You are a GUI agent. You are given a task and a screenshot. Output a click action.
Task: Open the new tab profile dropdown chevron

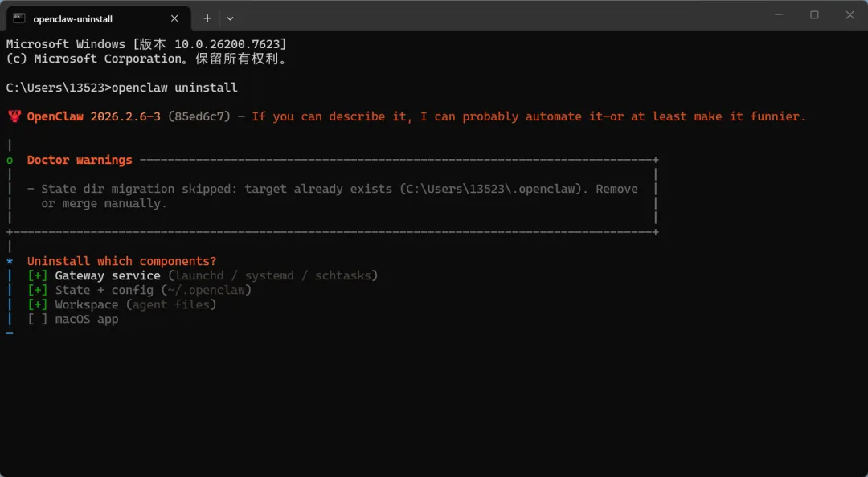pos(230,18)
